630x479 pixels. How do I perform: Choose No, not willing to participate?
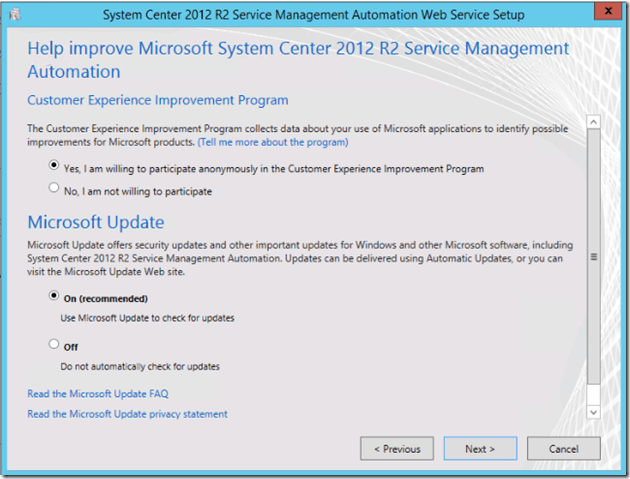point(53,188)
